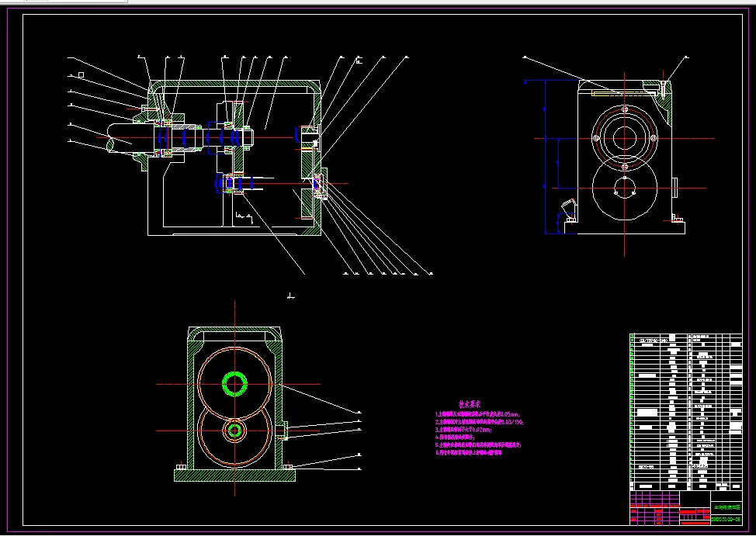Select the small white square near top-left leaders
The image size is (756, 536).
pos(81,74)
